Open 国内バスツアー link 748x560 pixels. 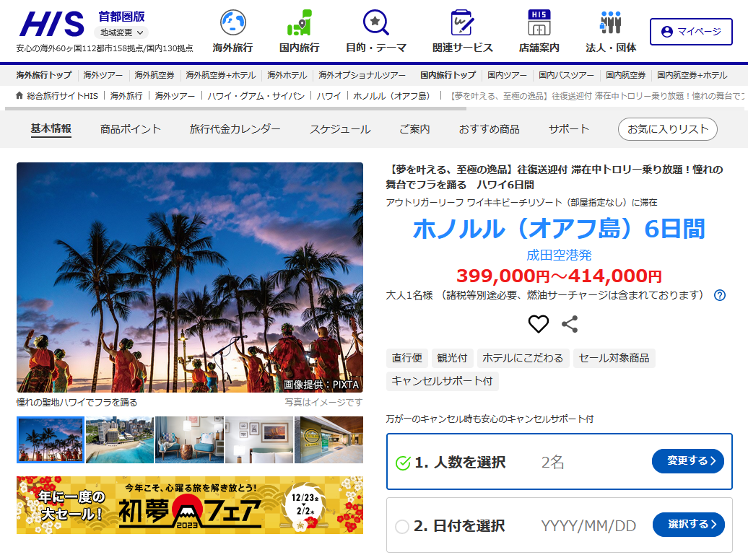pos(566,75)
